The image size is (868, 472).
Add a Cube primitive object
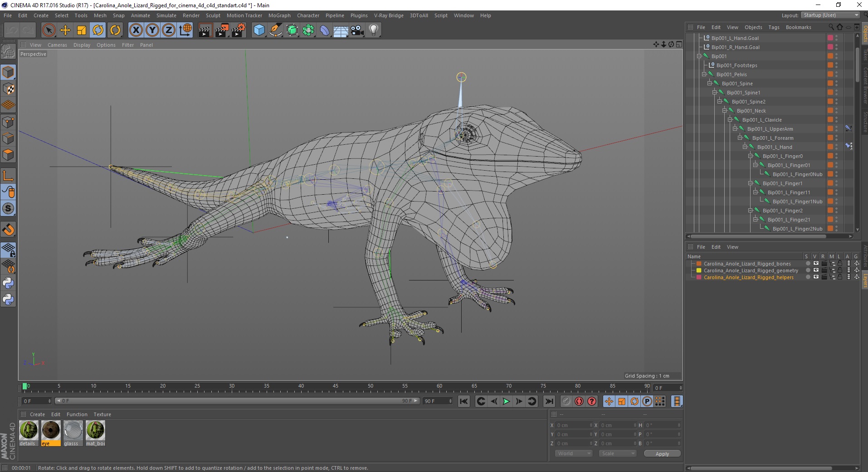(x=259, y=30)
